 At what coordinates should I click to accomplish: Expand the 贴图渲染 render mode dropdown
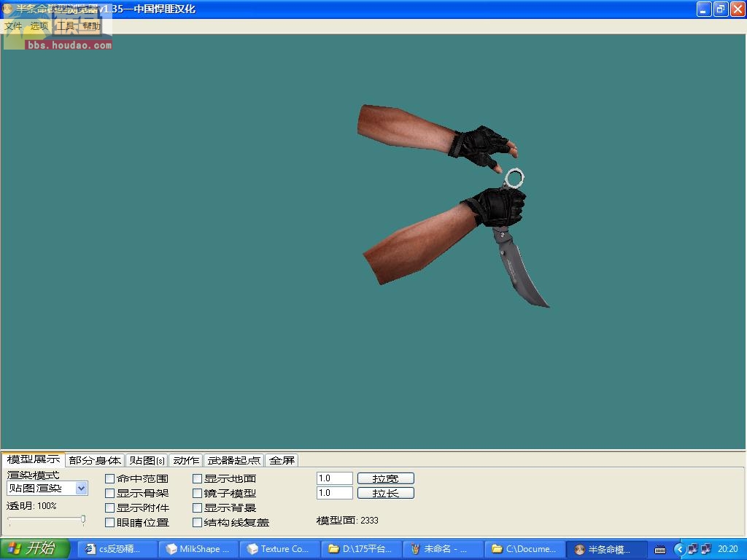click(82, 488)
